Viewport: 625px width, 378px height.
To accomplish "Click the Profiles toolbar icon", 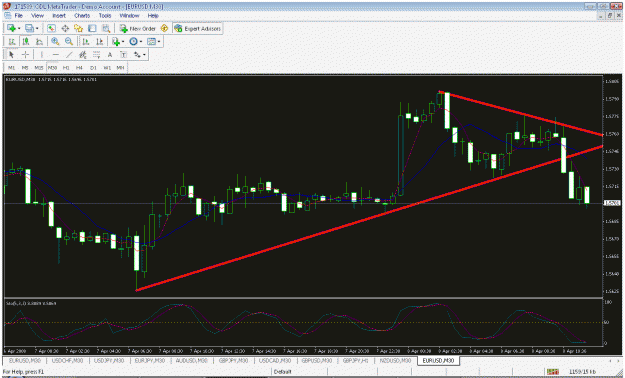I will (x=29, y=28).
